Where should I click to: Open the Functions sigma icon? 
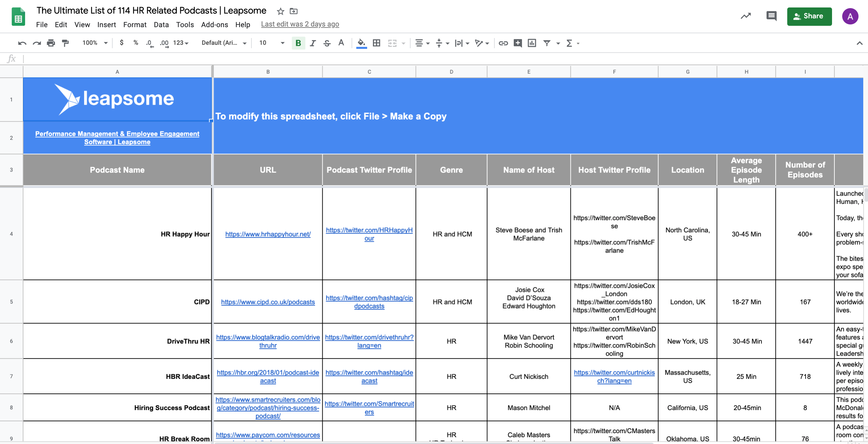[572, 43]
